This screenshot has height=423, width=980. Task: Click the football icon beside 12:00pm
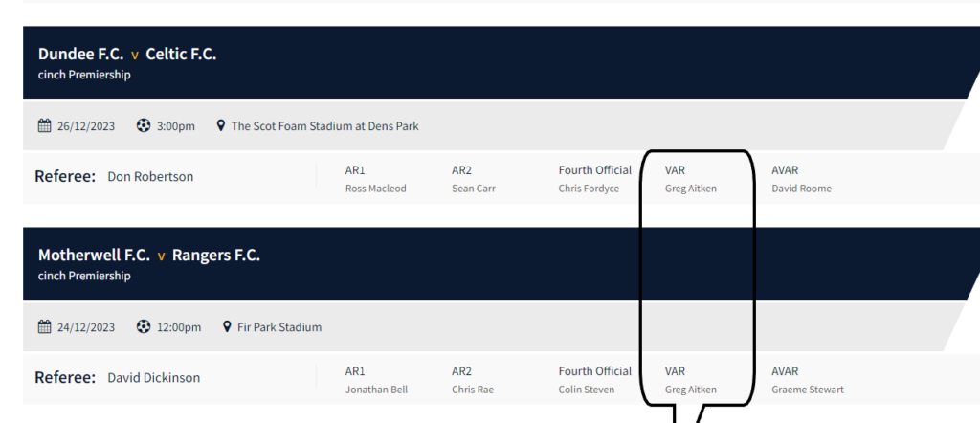point(144,327)
